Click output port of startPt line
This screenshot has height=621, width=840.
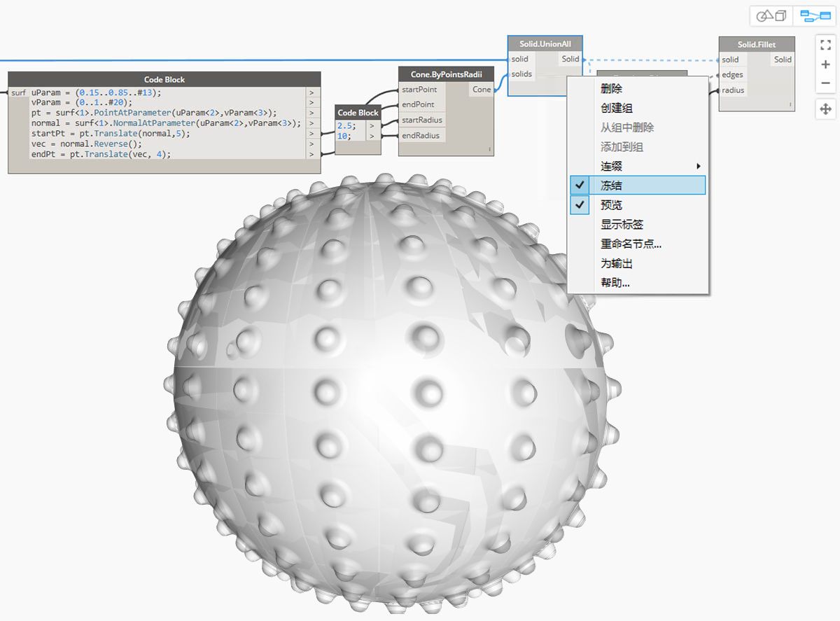pos(313,134)
